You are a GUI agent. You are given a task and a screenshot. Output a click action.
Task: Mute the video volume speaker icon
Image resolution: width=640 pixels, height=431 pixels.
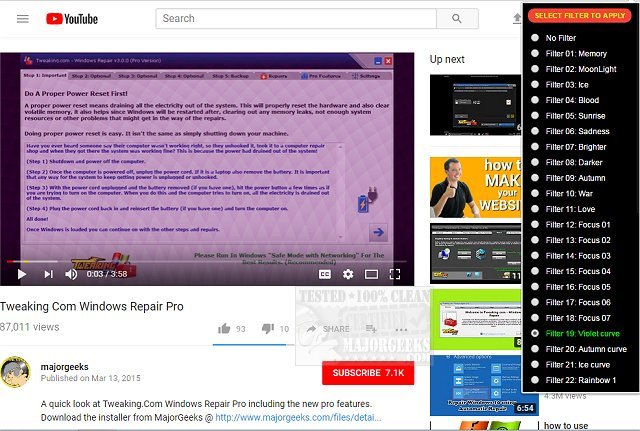click(71, 274)
